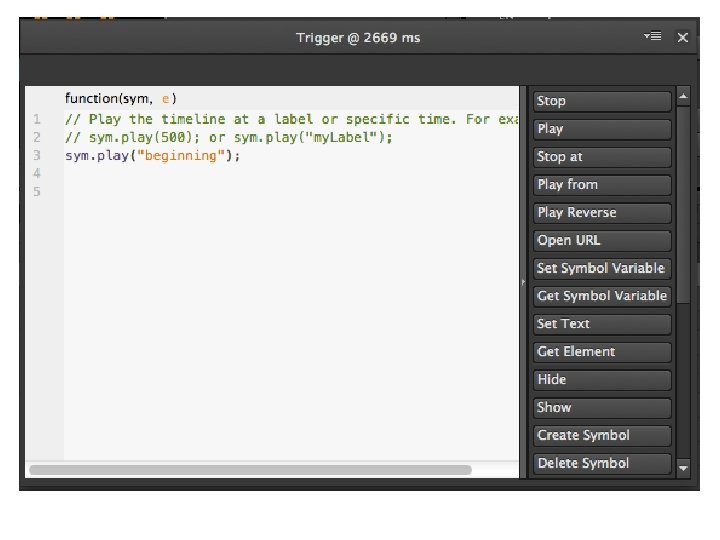Insert the Show snippet
The height and width of the screenshot is (540, 720).
pos(602,408)
